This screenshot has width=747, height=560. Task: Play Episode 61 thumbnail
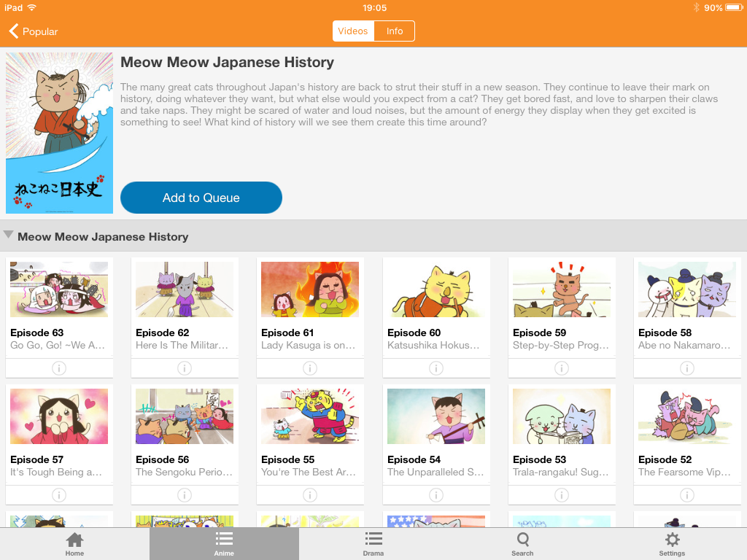click(310, 289)
